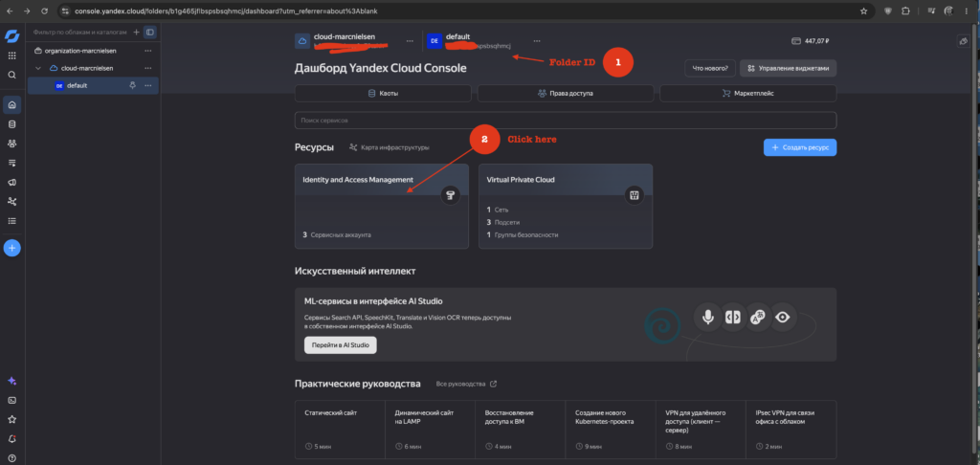Open the 'IPsec VPN' tutorial card
This screenshot has width=980, height=465.
(x=791, y=430)
